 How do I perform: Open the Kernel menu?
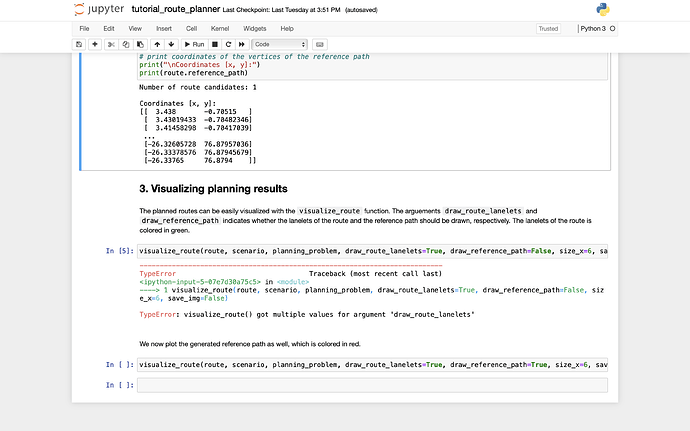(x=220, y=29)
